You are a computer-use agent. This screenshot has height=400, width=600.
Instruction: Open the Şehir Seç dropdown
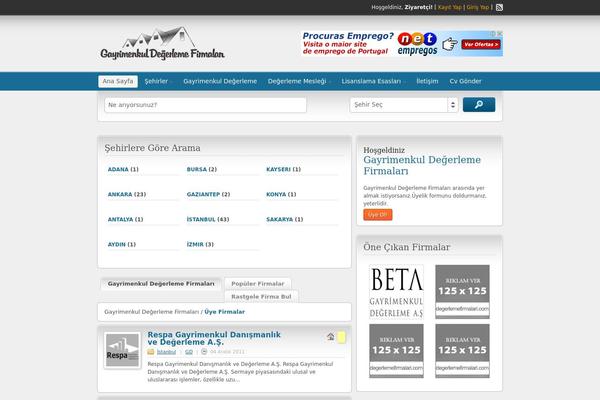coord(403,104)
